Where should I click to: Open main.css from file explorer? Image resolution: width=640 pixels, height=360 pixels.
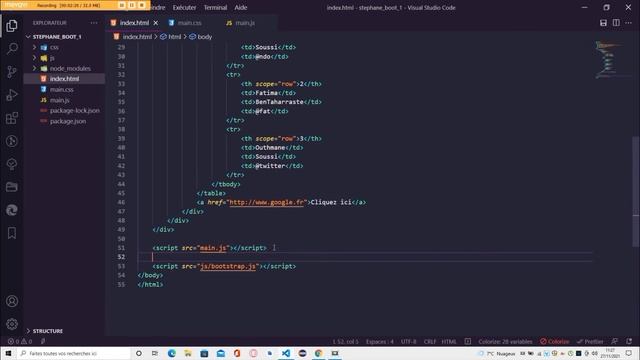click(x=62, y=89)
